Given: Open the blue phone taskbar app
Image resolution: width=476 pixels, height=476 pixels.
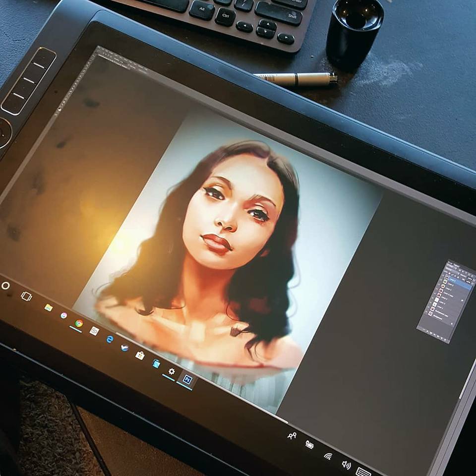Looking at the screenshot, I should (x=156, y=363).
